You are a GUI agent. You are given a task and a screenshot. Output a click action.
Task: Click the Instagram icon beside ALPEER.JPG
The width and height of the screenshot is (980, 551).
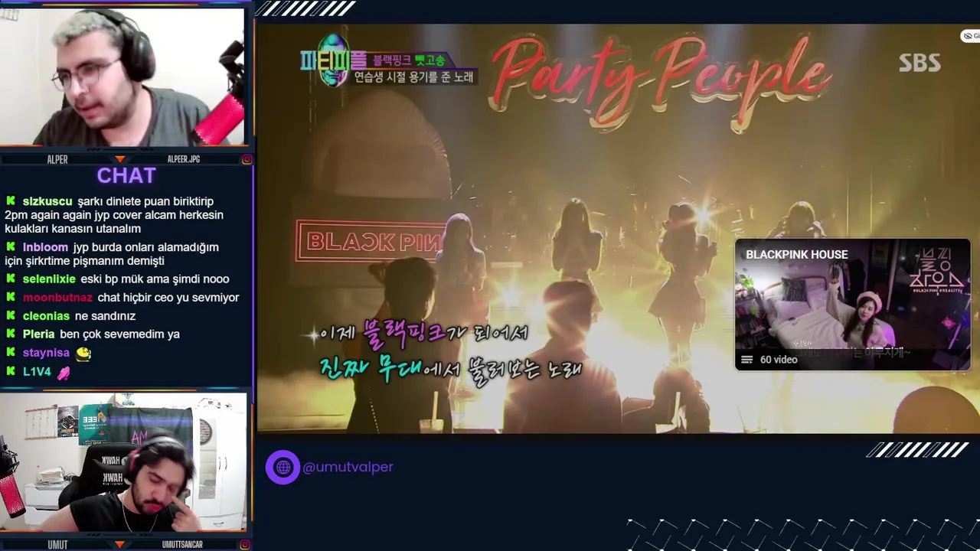coord(247,159)
